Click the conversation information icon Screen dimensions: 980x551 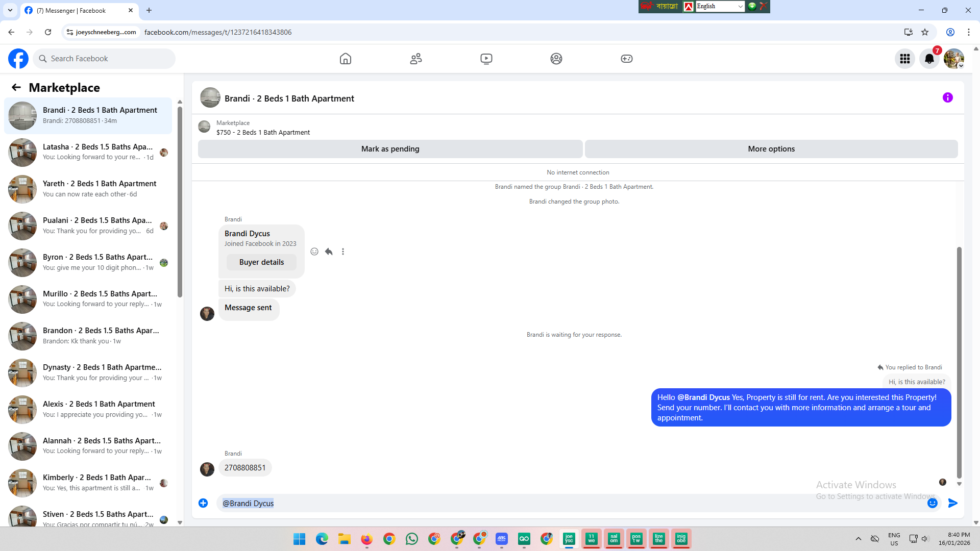[x=948, y=97]
